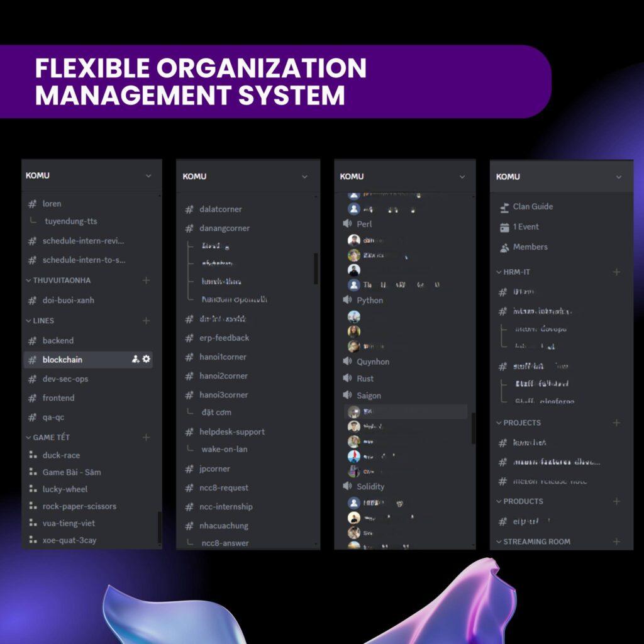Select the erp-feedback channel
The image size is (644, 644).
point(224,338)
